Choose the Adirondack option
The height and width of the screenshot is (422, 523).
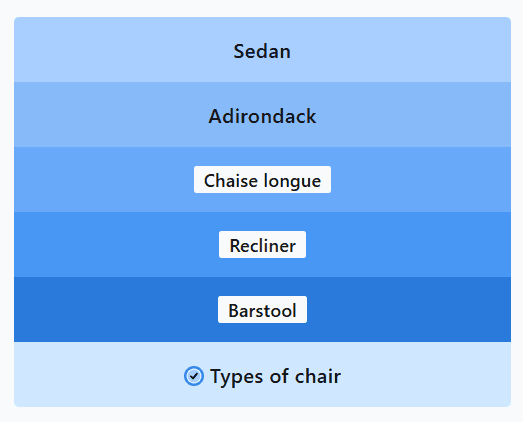262,116
